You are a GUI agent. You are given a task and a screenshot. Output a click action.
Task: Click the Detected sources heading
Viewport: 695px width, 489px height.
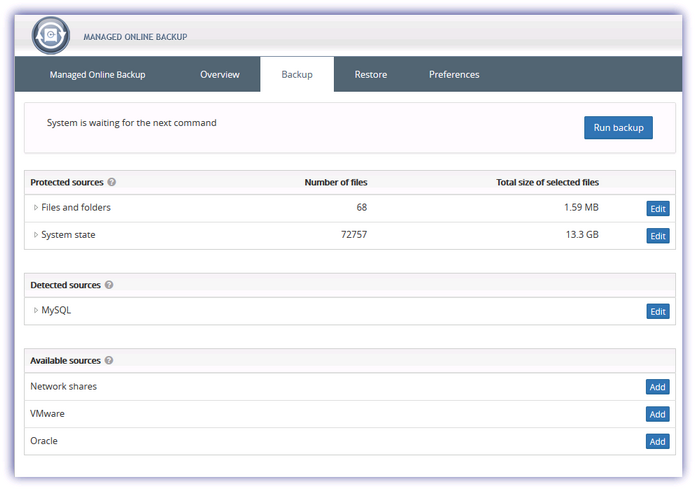pos(65,285)
